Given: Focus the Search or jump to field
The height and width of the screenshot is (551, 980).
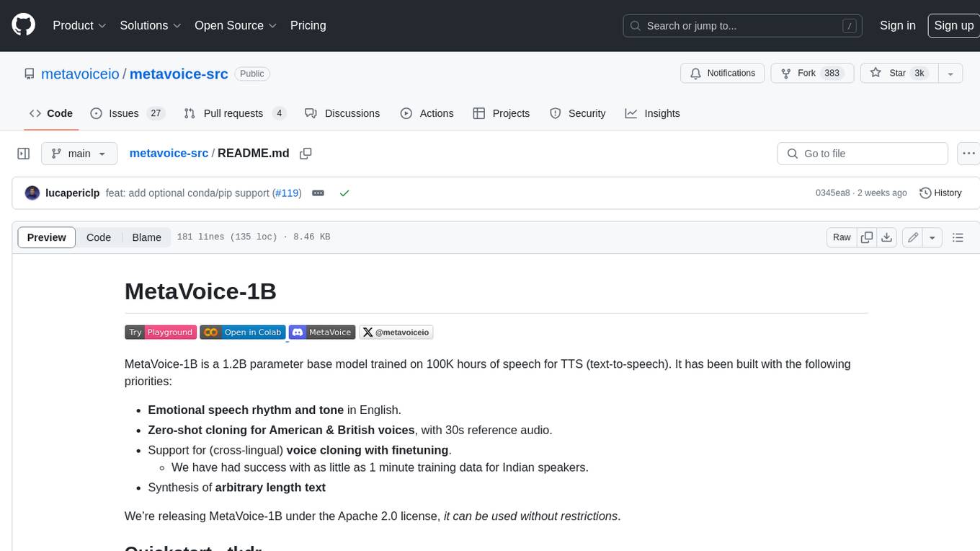Looking at the screenshot, I should point(742,26).
